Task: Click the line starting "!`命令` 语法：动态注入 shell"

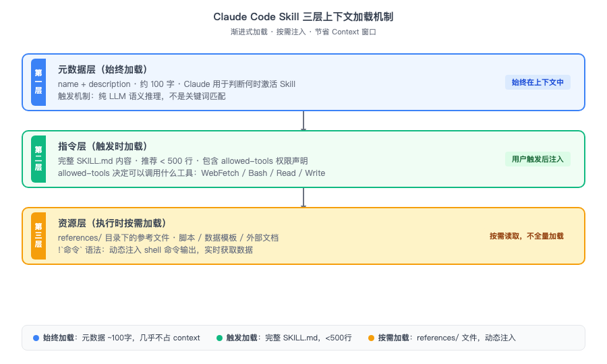Action: (155, 250)
